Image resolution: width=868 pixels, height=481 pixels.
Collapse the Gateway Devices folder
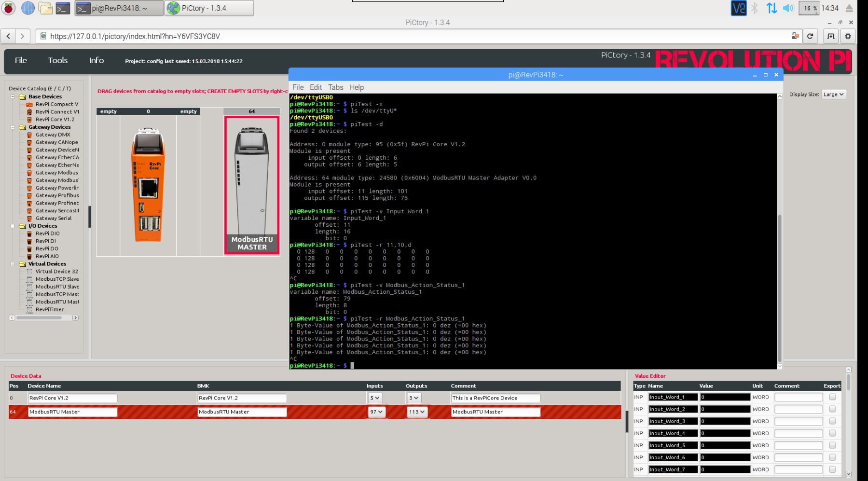(x=13, y=127)
